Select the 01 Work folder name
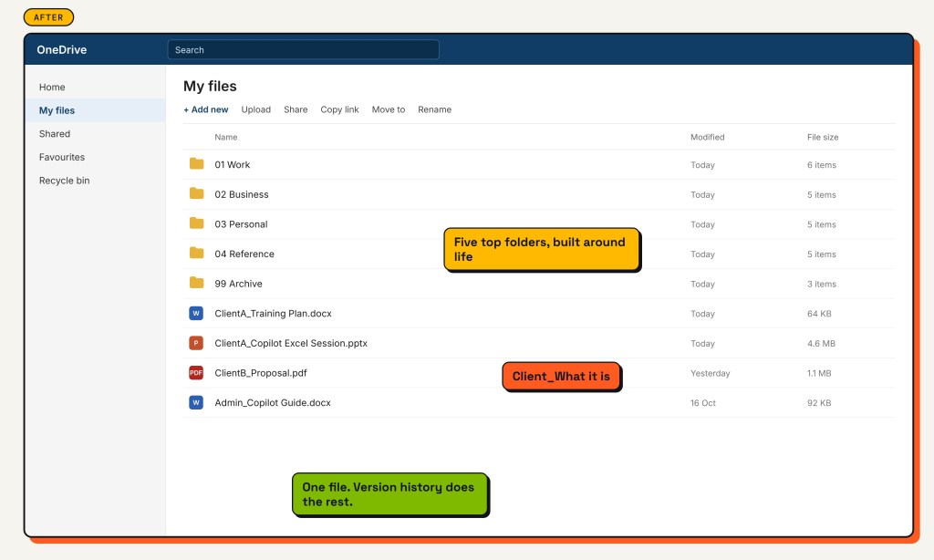 coord(233,165)
